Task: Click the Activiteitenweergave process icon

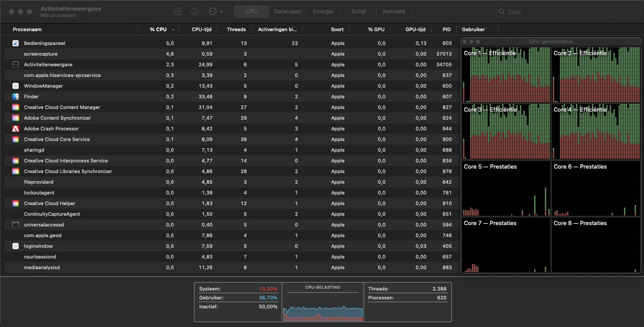Action: [x=16, y=65]
